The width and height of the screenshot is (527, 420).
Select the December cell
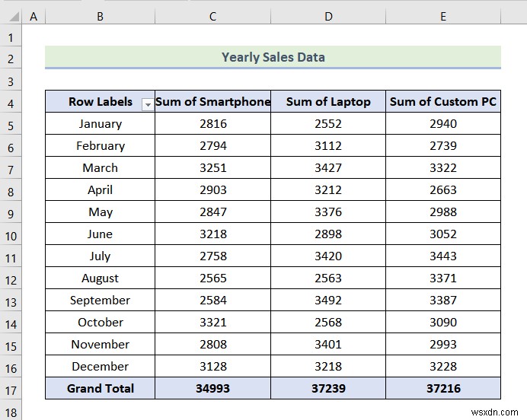click(101, 366)
